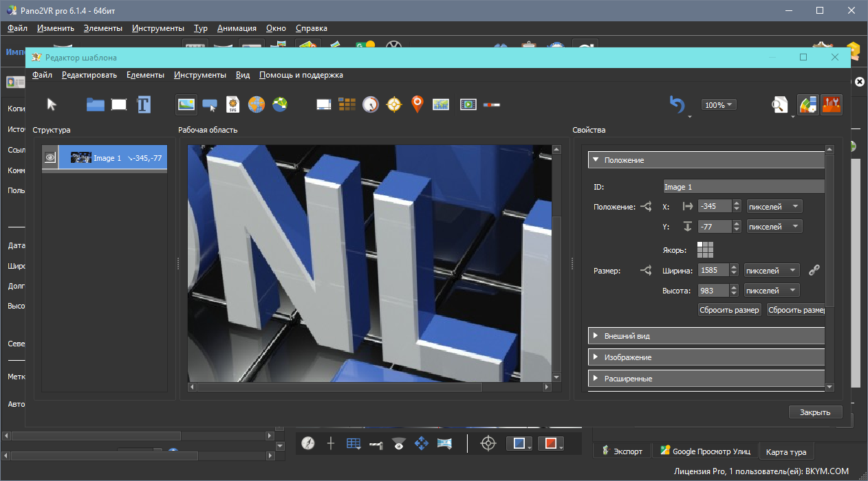Open the 100% zoom dropdown
Viewport: 868px width, 481px height.
[x=719, y=105]
